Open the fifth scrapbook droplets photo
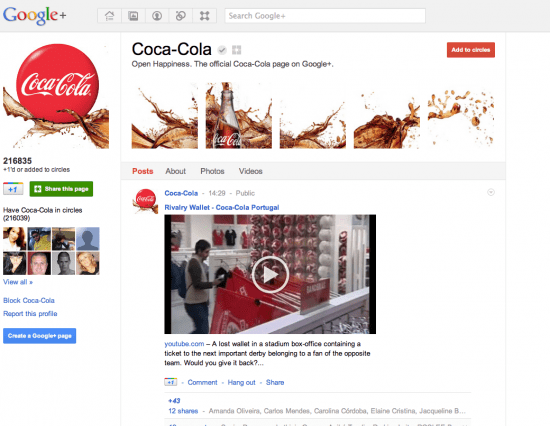 pyautogui.click(x=461, y=115)
